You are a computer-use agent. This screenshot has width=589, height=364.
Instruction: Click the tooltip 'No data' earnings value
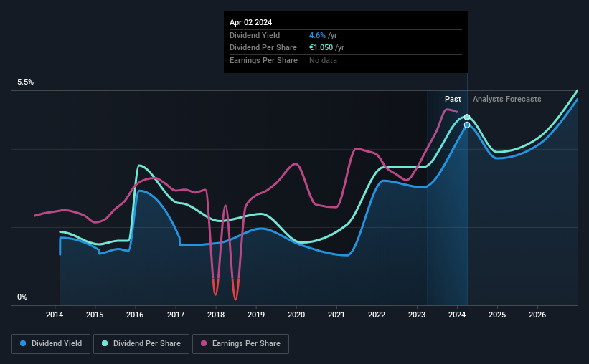[x=323, y=60]
